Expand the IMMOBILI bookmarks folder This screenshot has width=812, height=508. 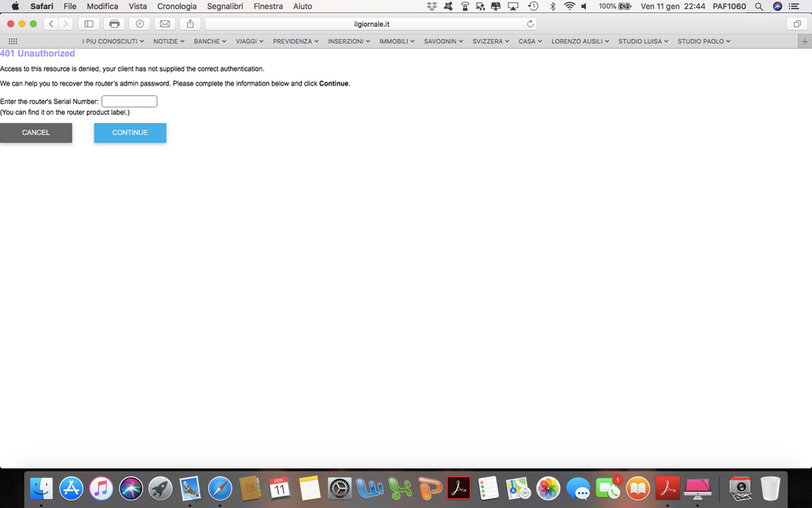tap(397, 42)
